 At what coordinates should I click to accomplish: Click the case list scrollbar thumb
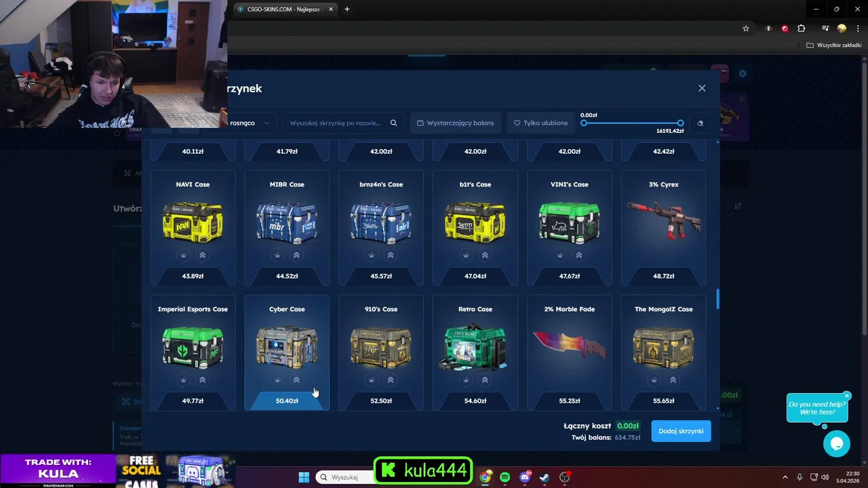click(717, 299)
